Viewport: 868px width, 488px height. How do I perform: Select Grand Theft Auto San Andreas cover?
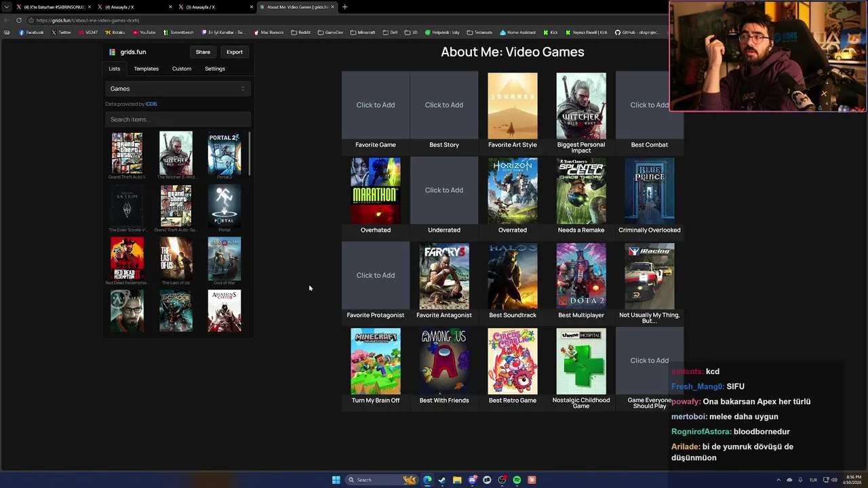tap(176, 206)
